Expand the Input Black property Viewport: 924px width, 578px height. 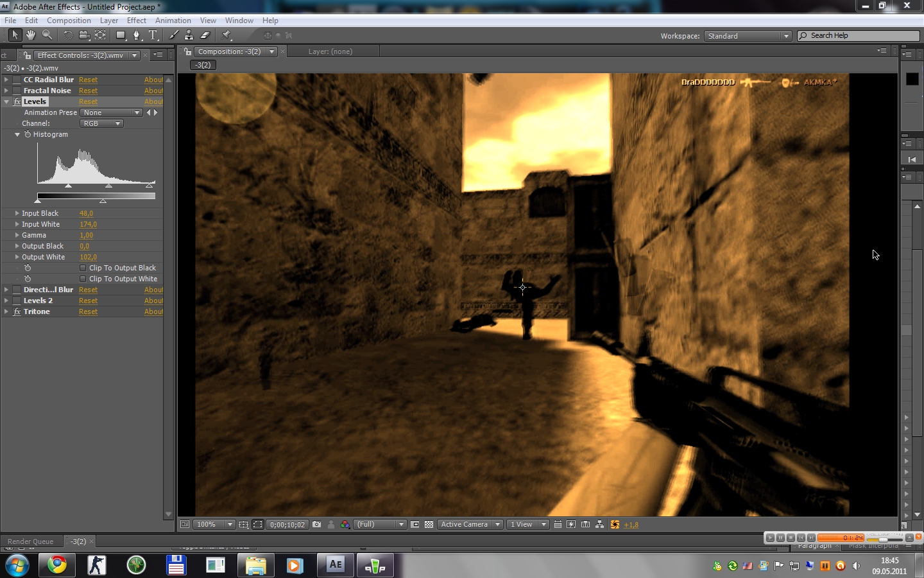tap(17, 213)
